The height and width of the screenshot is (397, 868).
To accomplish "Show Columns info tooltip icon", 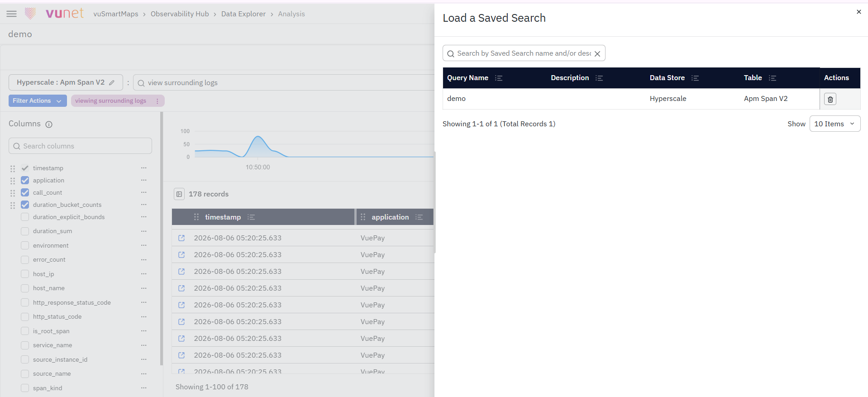I will pos(49,124).
